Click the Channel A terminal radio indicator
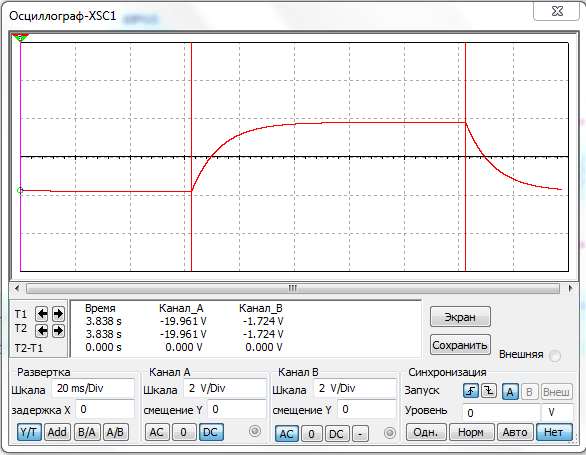 point(255,431)
